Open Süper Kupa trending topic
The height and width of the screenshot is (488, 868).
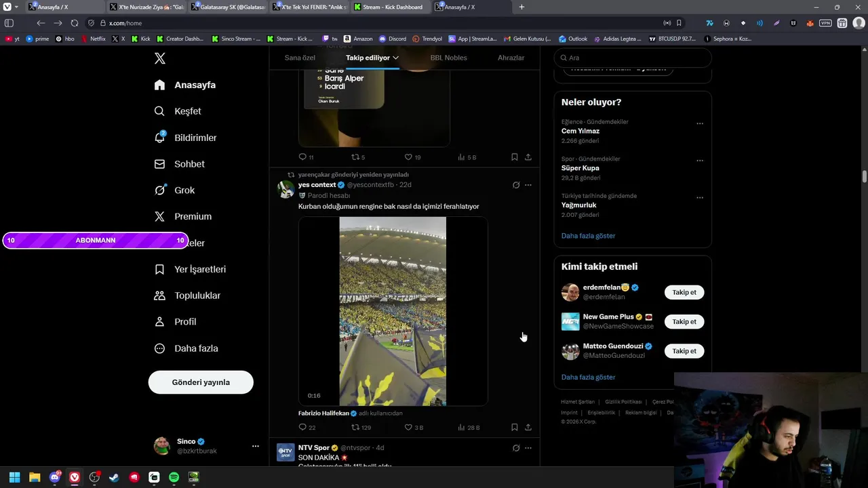click(580, 168)
